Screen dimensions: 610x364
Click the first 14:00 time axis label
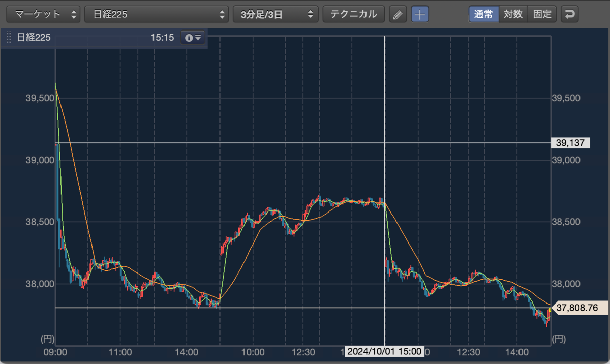click(x=187, y=352)
